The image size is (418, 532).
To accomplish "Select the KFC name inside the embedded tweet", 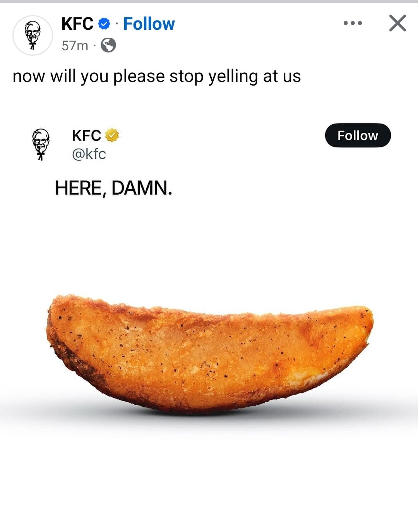I will click(86, 135).
